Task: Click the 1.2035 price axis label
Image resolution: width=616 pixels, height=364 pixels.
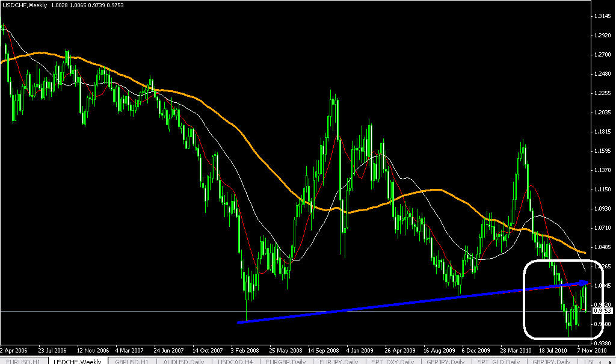Action: click(x=602, y=113)
